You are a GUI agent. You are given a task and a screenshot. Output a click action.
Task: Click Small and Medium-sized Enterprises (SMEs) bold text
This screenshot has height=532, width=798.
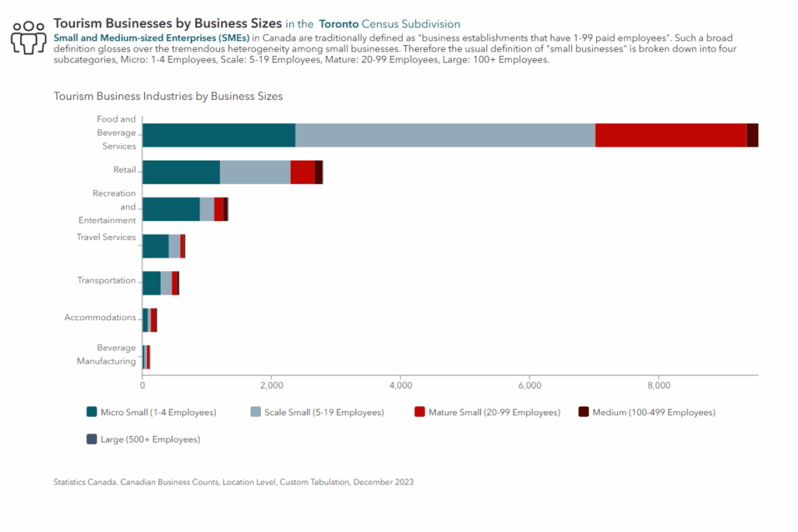(x=152, y=37)
